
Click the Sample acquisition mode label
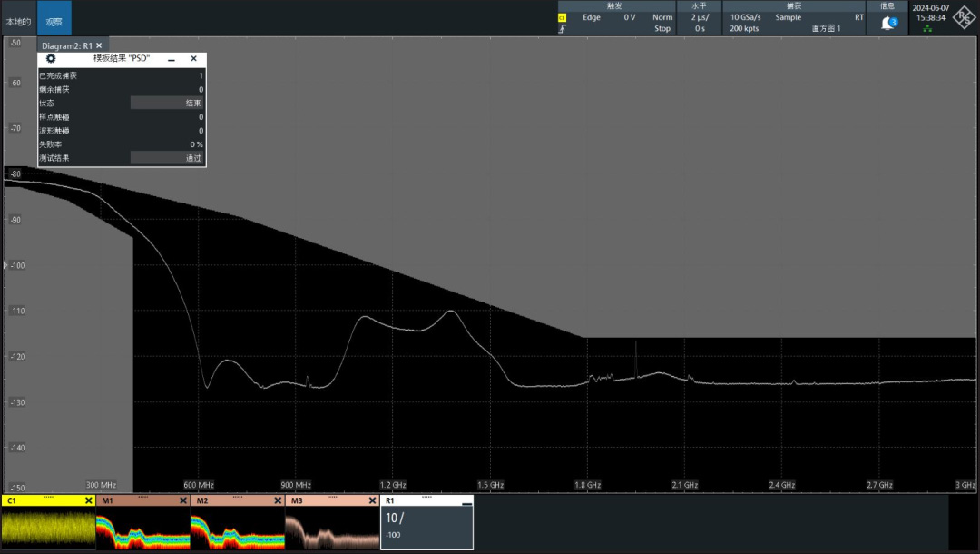pos(789,17)
